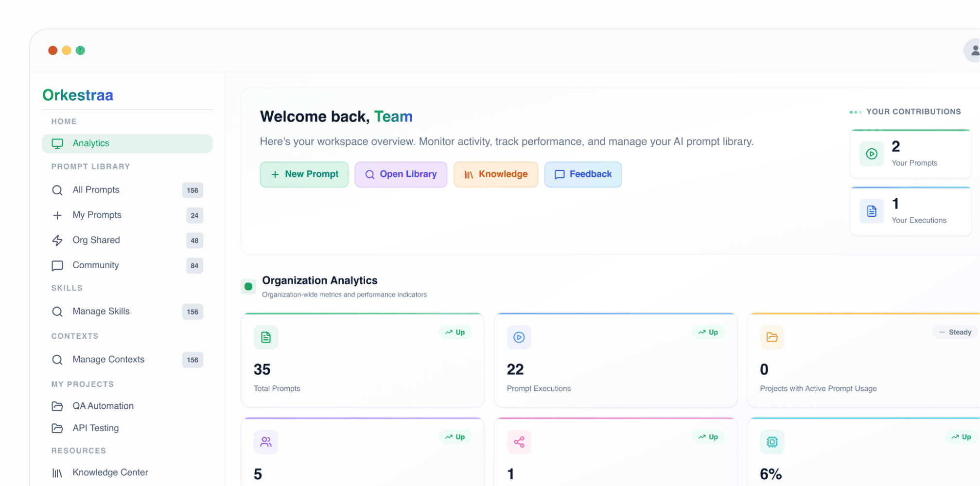Click the Organization Analytics heading
Viewport: 980px width, 486px height.
tap(320, 281)
